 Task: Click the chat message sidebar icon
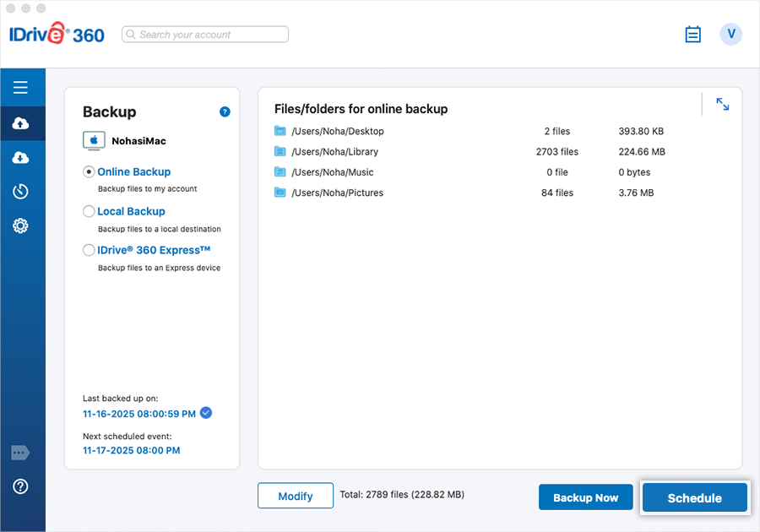click(21, 453)
